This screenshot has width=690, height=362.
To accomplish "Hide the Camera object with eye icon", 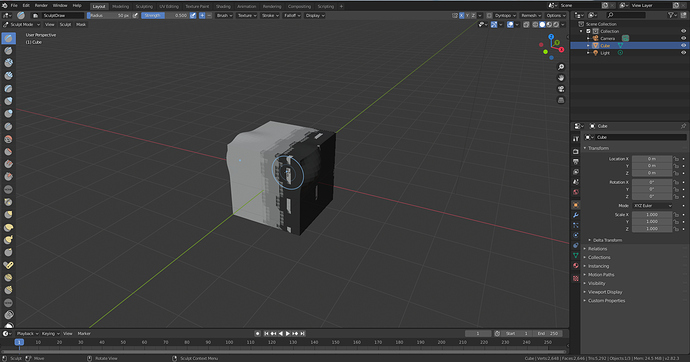I will (683, 38).
